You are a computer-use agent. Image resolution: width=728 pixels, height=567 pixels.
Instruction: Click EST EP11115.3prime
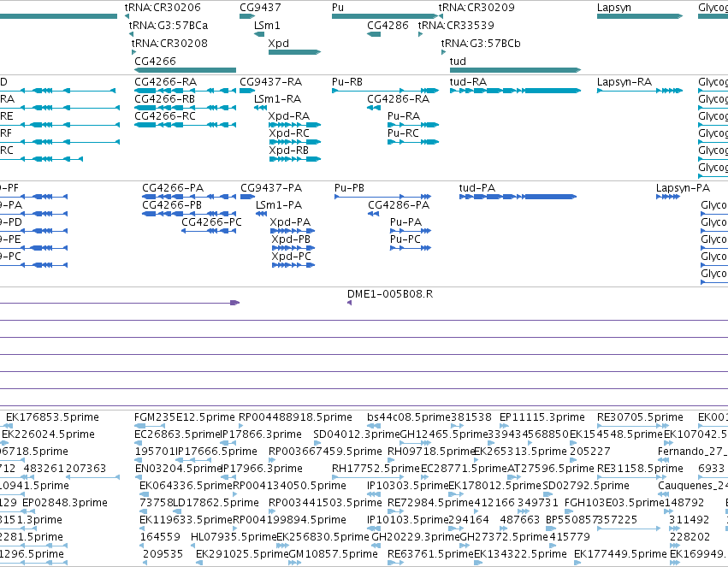pyautogui.click(x=542, y=417)
